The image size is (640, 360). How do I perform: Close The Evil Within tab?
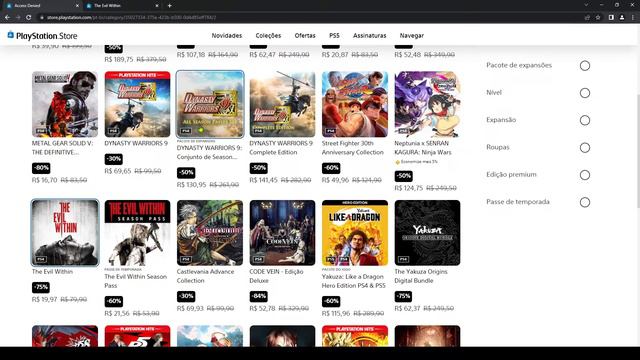click(157, 6)
